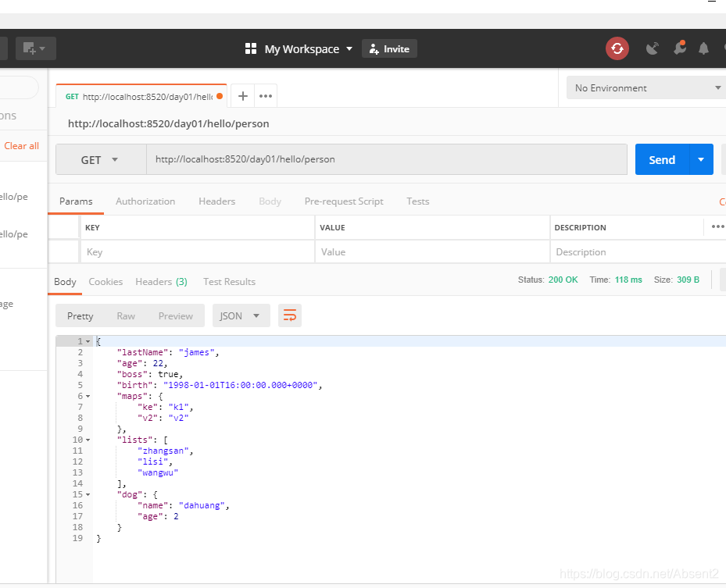The height and width of the screenshot is (588, 726).
Task: Click the "james" lastName value
Action: pos(197,352)
